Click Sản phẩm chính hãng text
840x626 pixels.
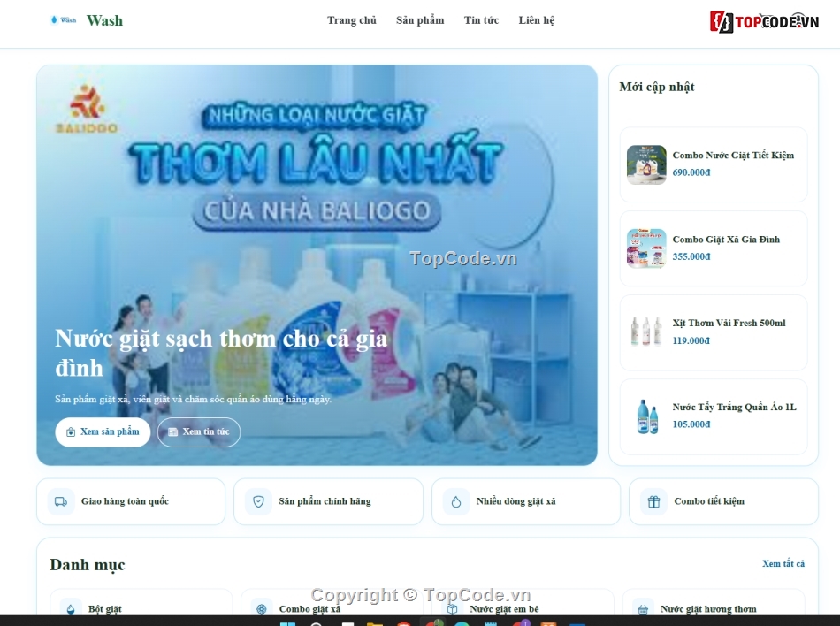pos(325,501)
